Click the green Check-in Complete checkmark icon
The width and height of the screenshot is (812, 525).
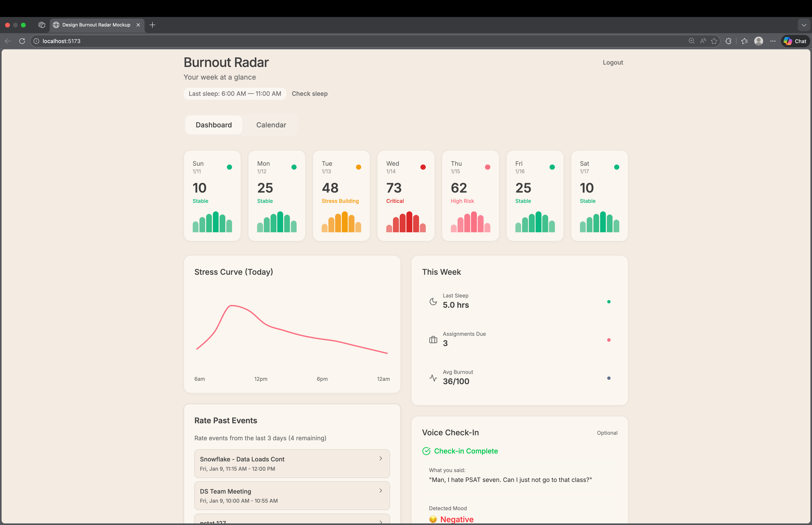click(426, 451)
